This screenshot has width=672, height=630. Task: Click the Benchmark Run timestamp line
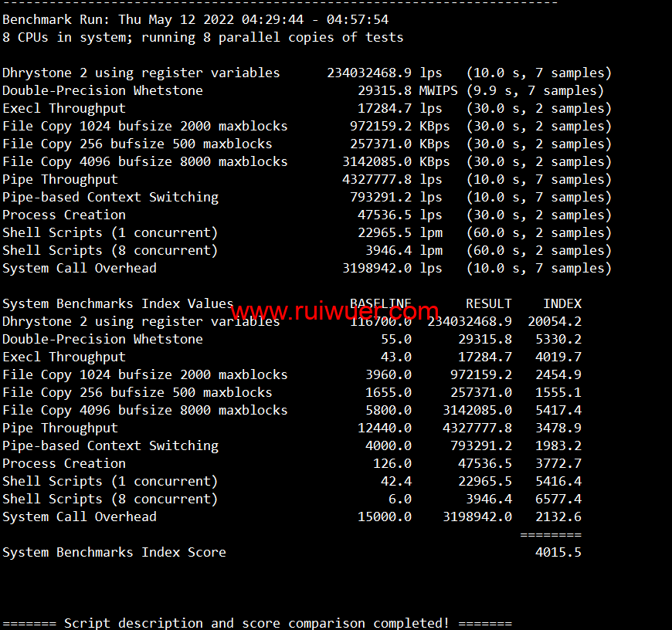[x=195, y=19]
